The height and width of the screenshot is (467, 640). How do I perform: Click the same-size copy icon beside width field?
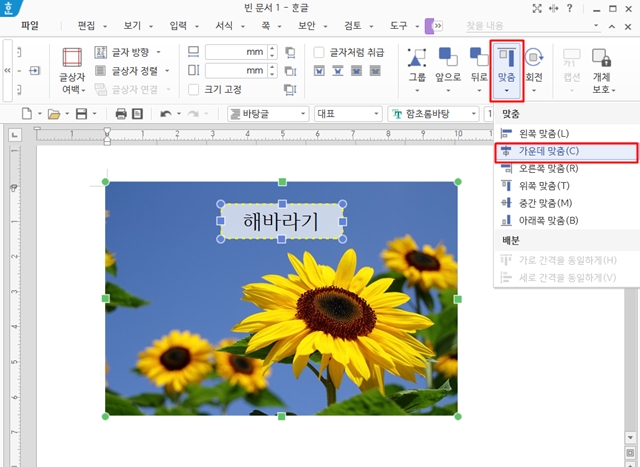click(290, 52)
